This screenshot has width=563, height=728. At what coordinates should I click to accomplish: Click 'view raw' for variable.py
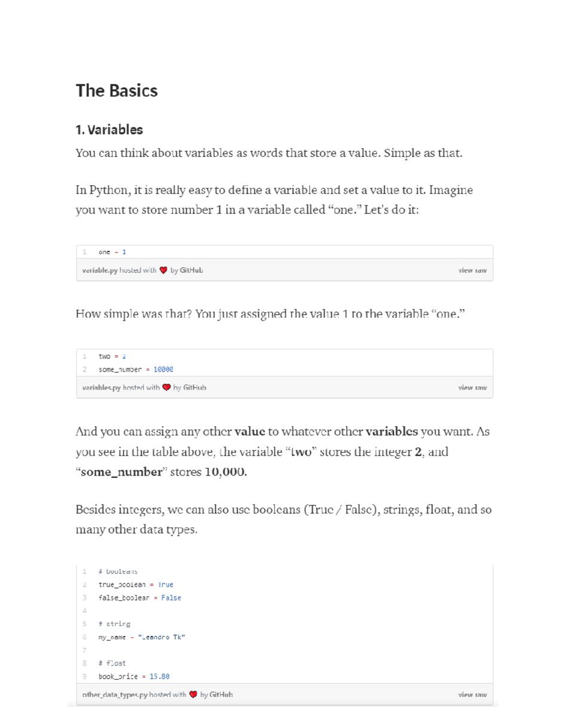(472, 270)
